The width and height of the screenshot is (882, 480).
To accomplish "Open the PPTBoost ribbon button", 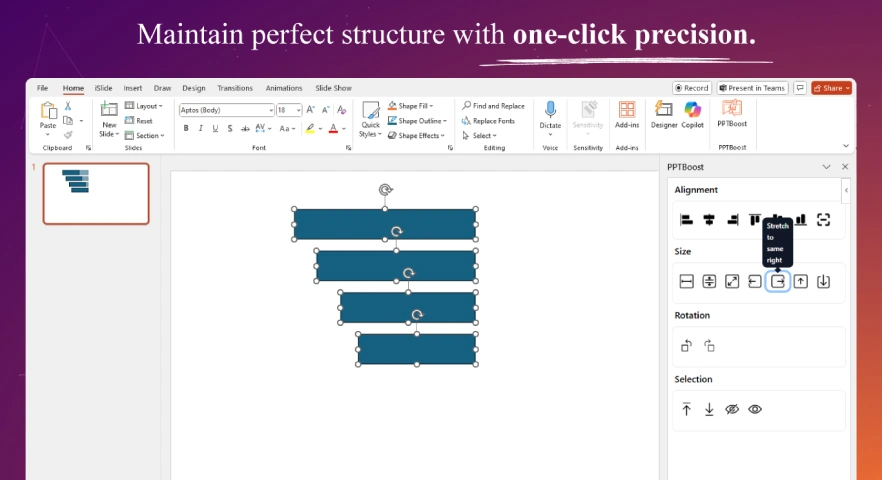I will pos(732,114).
